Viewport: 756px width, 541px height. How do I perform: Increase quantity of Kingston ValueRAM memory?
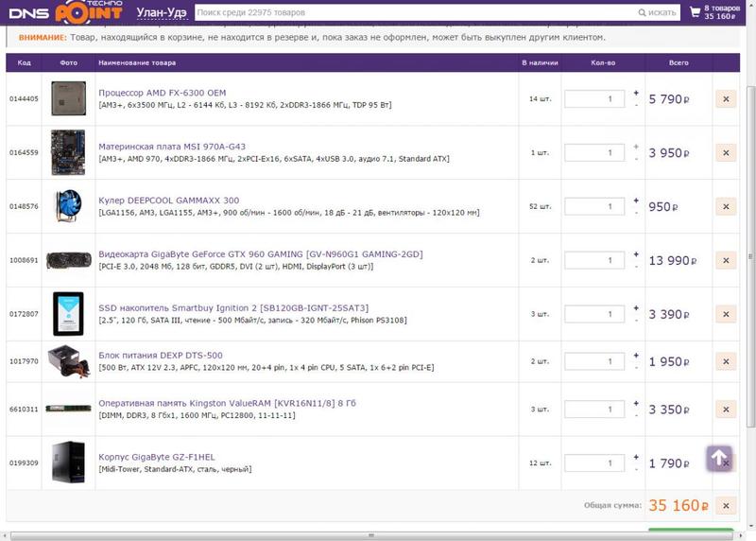pos(636,403)
